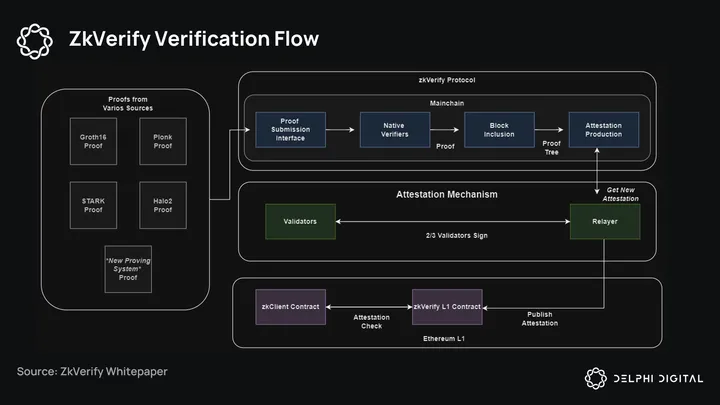Select the zkVerify L1 Contract box
This screenshot has width=720, height=405.
pos(447,307)
